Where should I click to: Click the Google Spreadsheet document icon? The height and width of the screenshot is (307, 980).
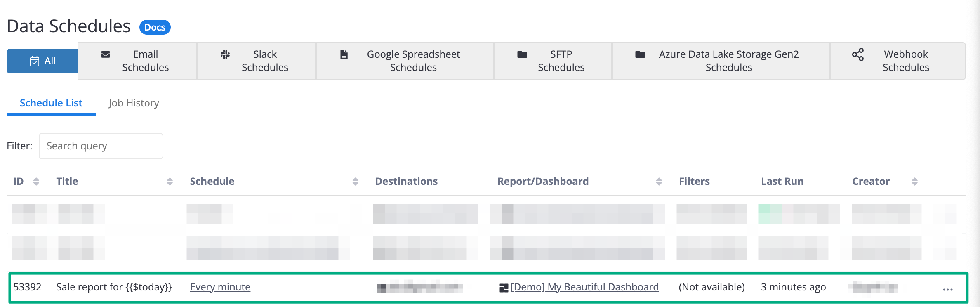pos(344,54)
